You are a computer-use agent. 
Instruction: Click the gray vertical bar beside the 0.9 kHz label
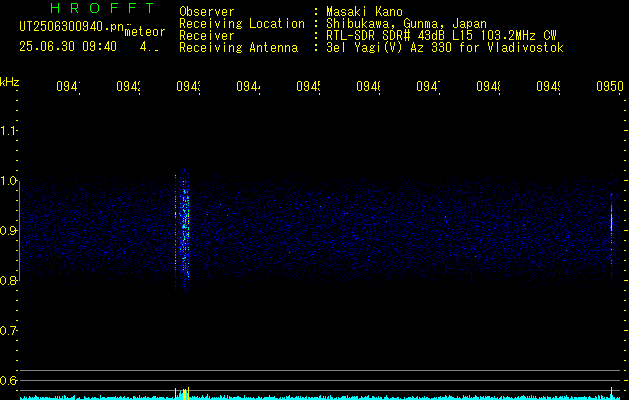pyautogui.click(x=19, y=231)
